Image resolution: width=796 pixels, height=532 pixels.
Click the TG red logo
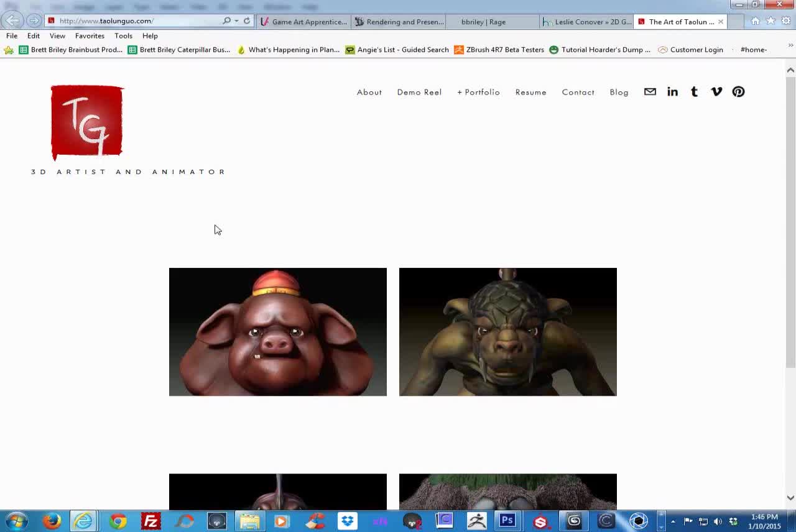(87, 122)
